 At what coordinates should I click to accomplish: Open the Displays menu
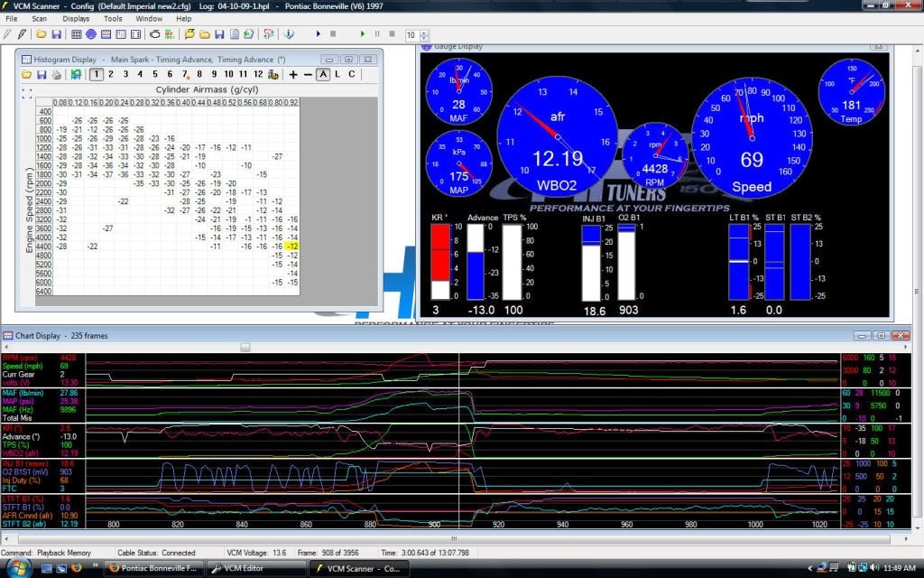click(76, 19)
